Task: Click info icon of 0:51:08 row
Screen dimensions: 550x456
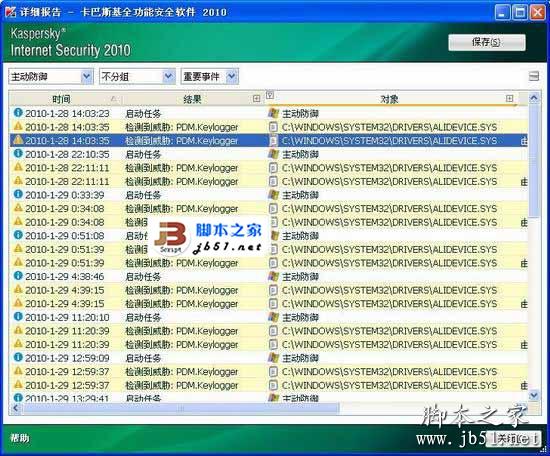Action: tap(18, 235)
